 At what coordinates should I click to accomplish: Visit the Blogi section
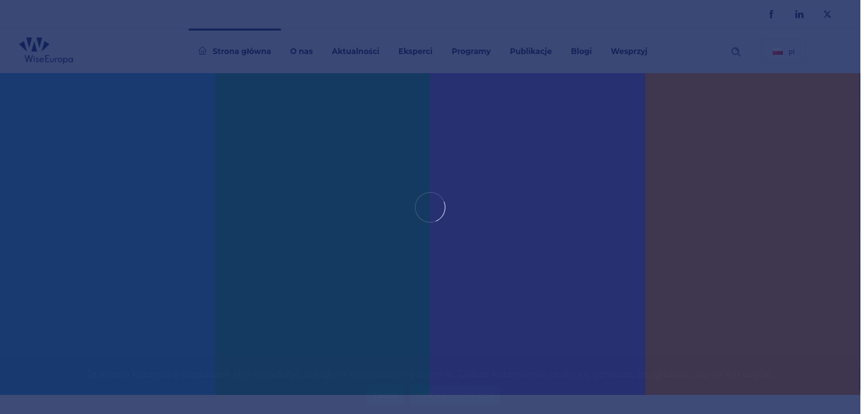(x=581, y=51)
